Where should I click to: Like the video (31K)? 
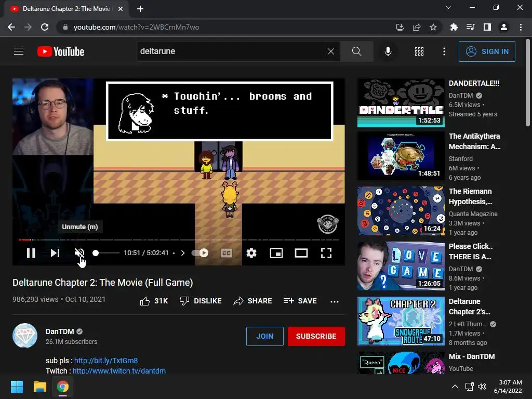click(x=154, y=301)
